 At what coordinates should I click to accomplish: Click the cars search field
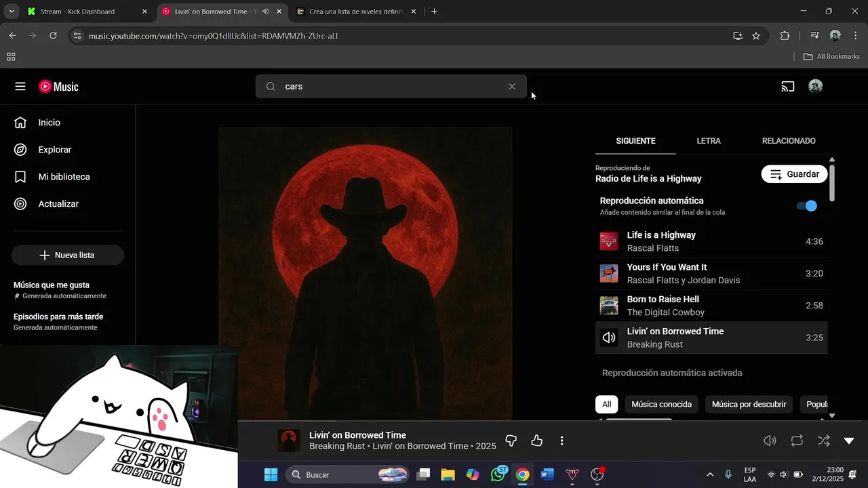point(391,87)
